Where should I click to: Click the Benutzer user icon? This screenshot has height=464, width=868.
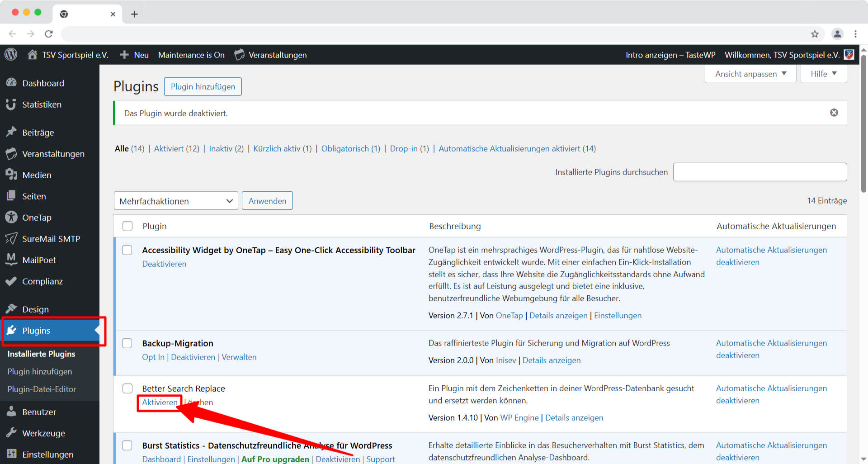coord(11,412)
